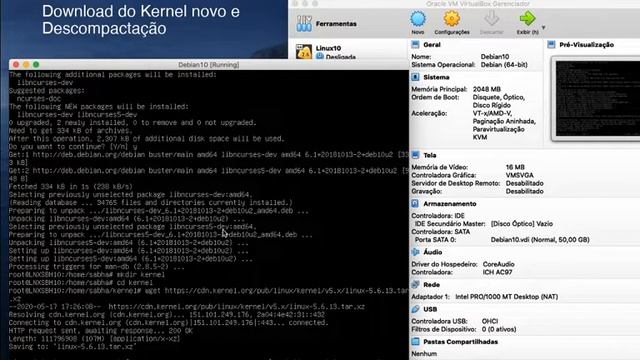Open the Áudio section heading

[x=433, y=252]
